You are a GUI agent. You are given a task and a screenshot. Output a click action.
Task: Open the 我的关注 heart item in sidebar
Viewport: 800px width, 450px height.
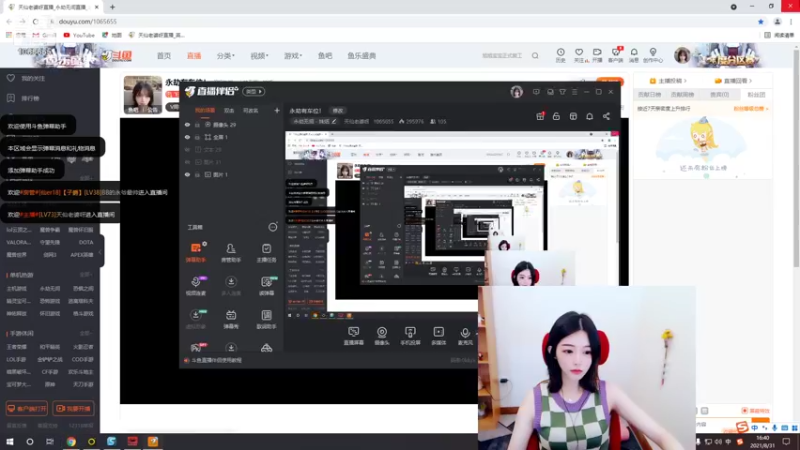(x=27, y=78)
